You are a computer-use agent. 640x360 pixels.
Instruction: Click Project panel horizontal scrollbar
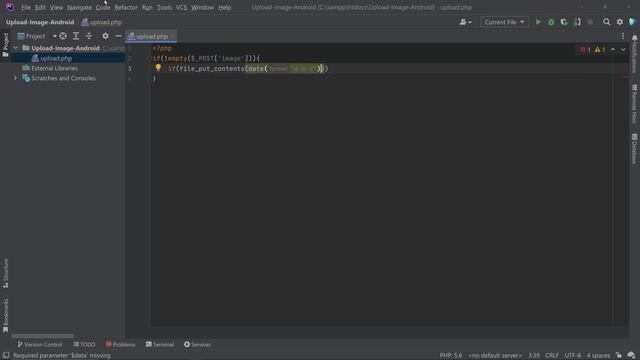[42, 336]
